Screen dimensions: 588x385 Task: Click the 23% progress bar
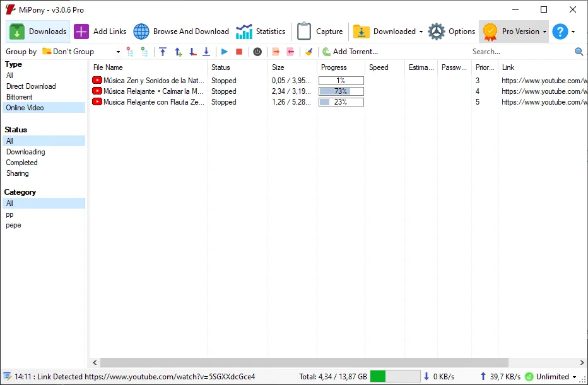click(x=341, y=102)
